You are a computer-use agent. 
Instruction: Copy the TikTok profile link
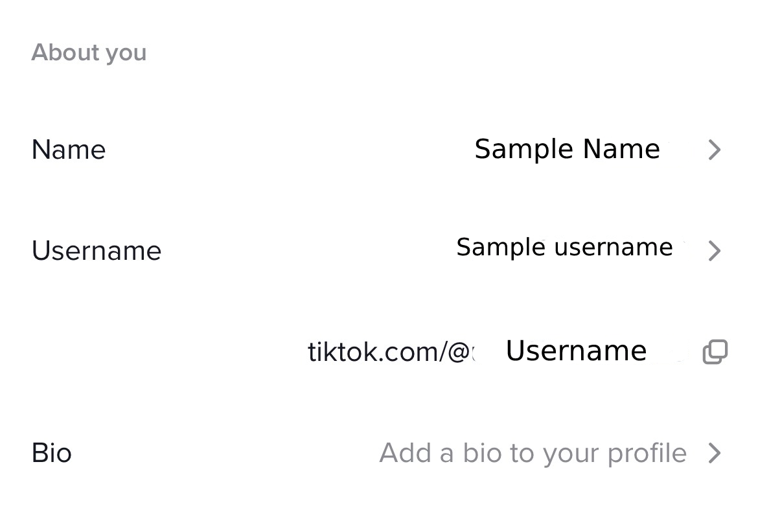pyautogui.click(x=715, y=352)
